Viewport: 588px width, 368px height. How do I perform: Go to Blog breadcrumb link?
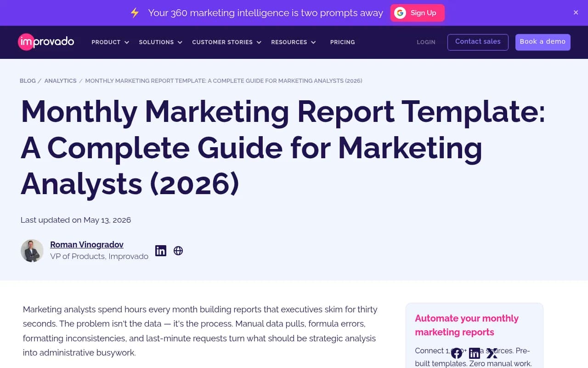[x=28, y=81]
